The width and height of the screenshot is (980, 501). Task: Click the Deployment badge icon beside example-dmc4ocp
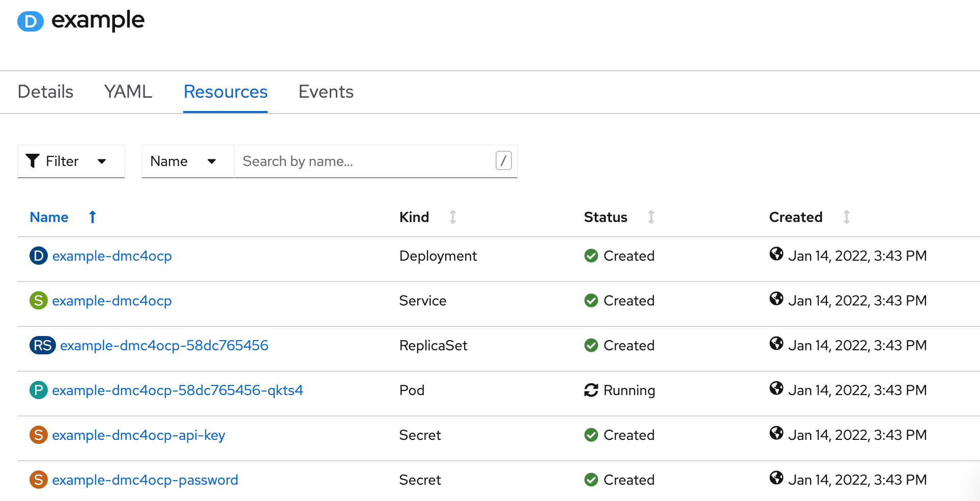coord(38,256)
